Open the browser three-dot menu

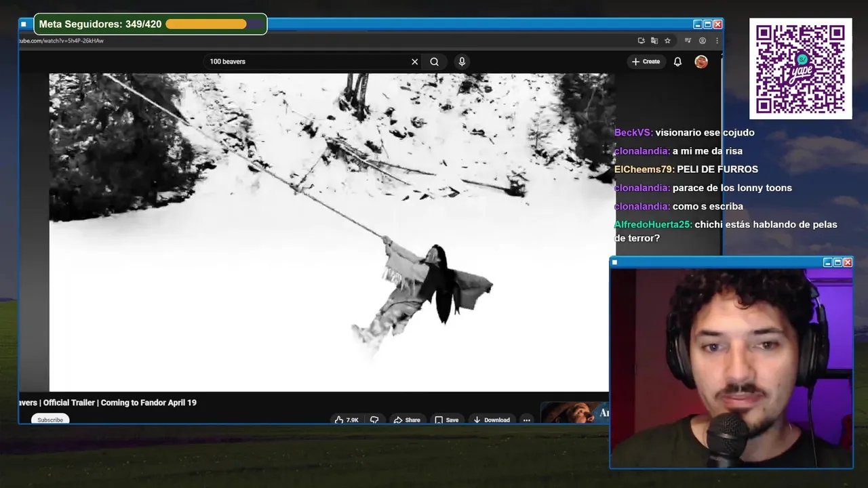717,41
